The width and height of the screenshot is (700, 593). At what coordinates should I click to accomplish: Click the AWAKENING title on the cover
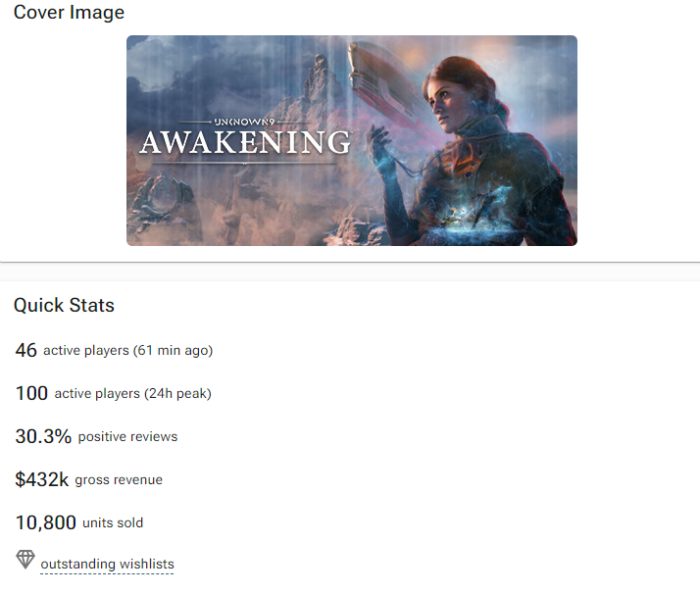(245, 143)
